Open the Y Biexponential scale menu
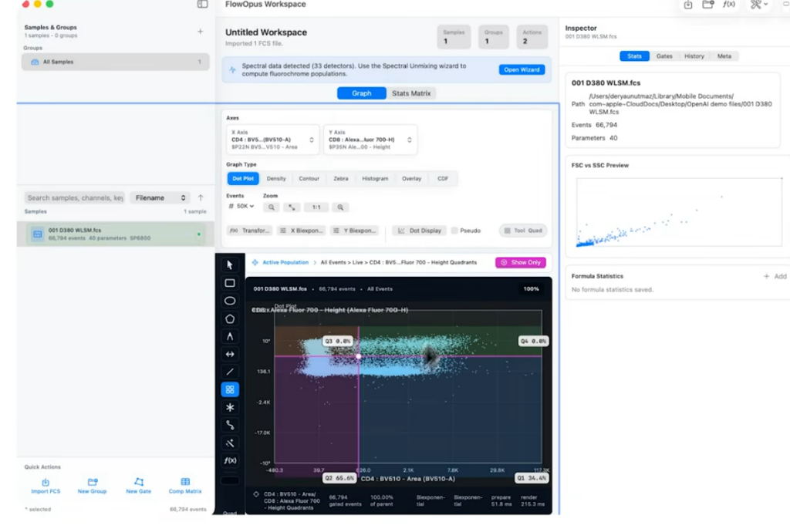 [x=355, y=231]
